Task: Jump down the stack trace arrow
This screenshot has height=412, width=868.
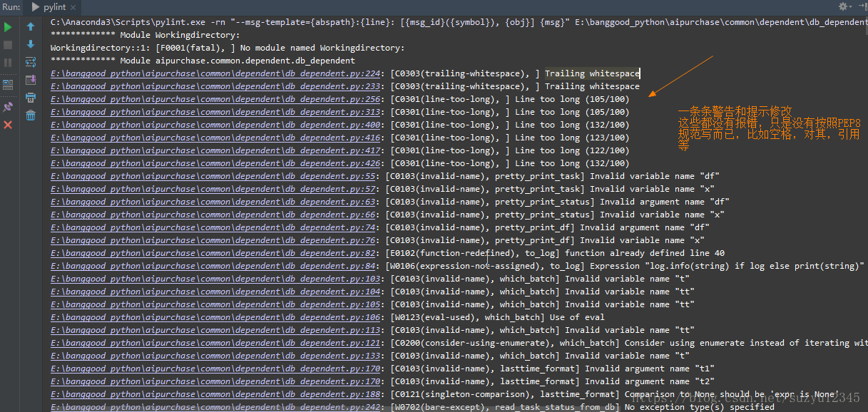Action: 31,45
